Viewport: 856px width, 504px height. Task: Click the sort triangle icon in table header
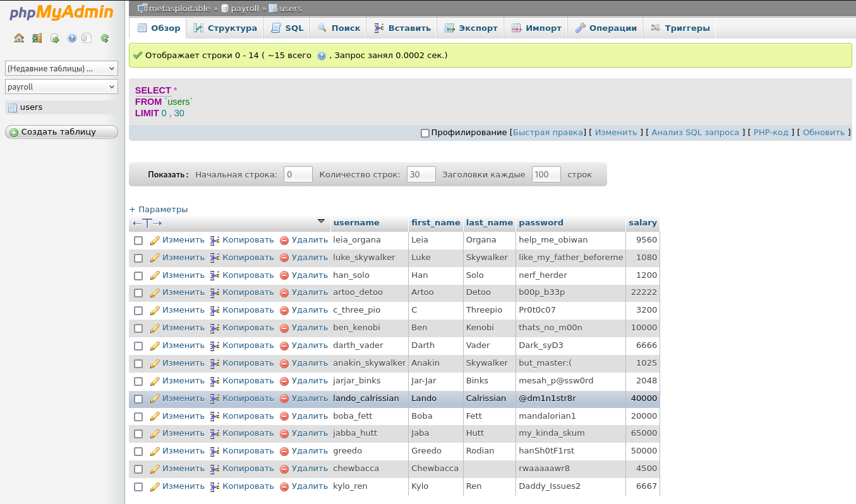point(321,221)
